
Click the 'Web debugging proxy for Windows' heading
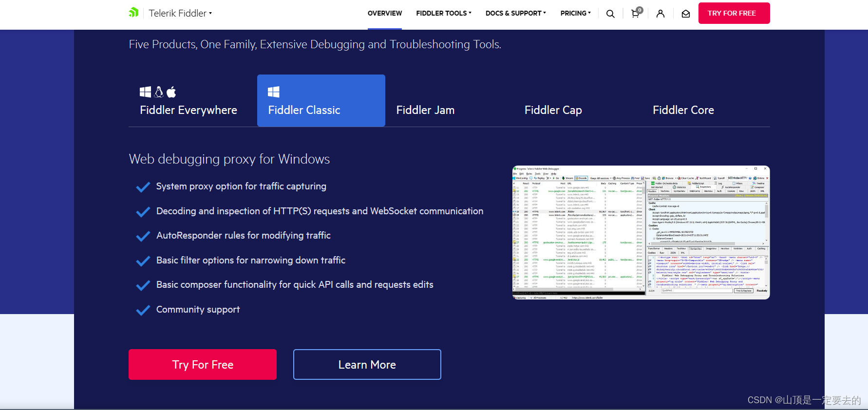pos(229,159)
